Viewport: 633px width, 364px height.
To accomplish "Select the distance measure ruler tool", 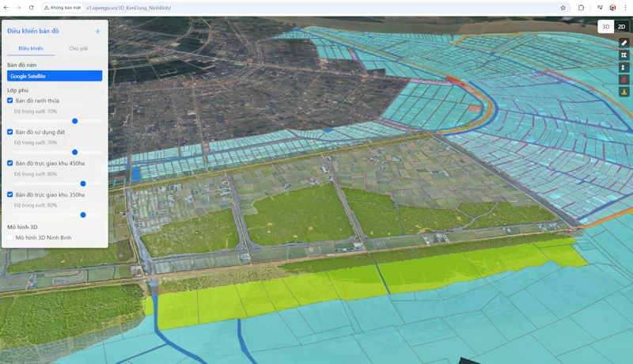I will click(x=624, y=43).
